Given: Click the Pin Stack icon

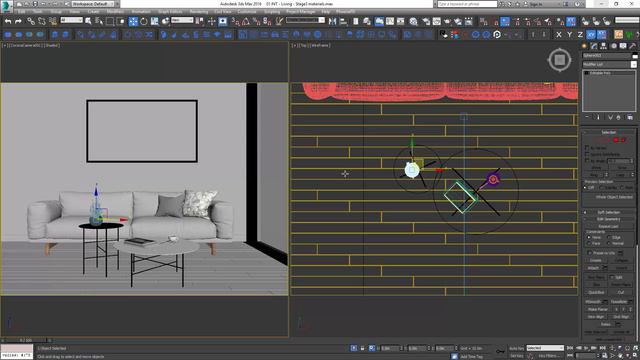Looking at the screenshot, I should (587, 117).
